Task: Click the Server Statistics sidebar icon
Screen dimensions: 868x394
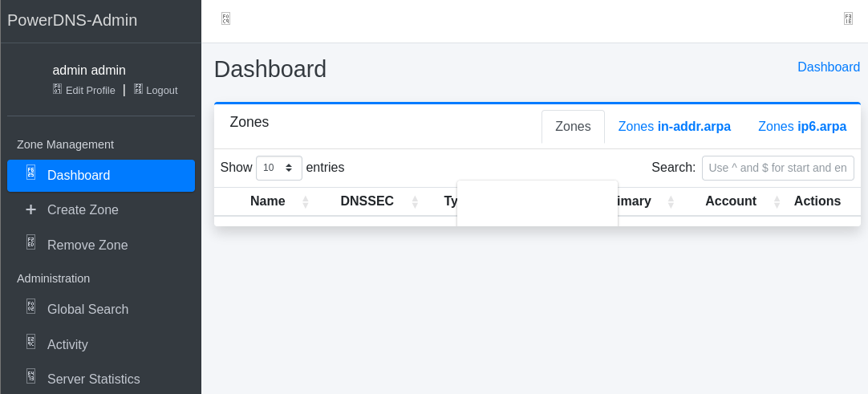Action: [x=30, y=376]
